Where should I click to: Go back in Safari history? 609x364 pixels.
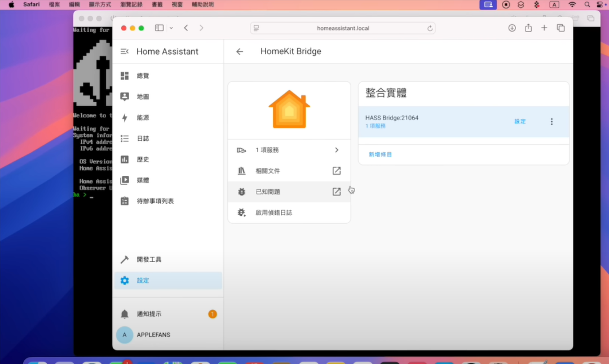coord(186,28)
